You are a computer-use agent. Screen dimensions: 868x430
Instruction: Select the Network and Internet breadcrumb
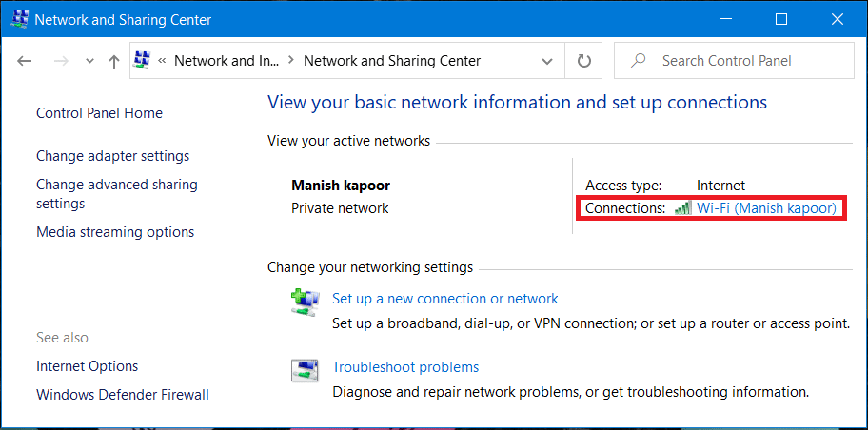[227, 61]
